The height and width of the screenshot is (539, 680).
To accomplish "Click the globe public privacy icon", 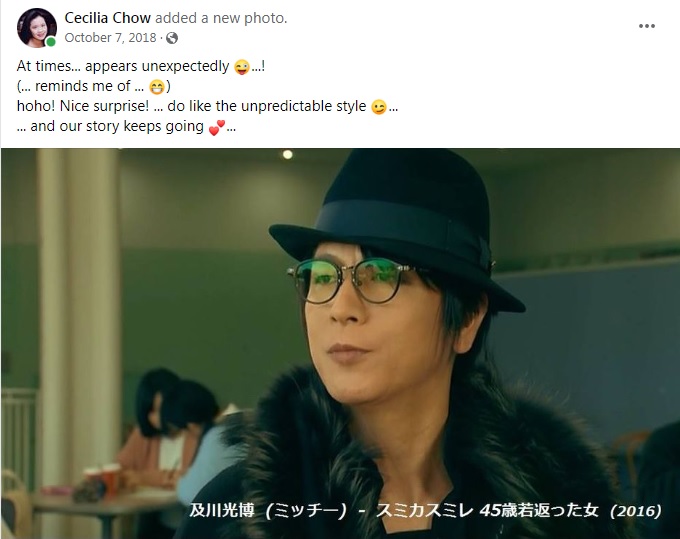I will point(172,38).
